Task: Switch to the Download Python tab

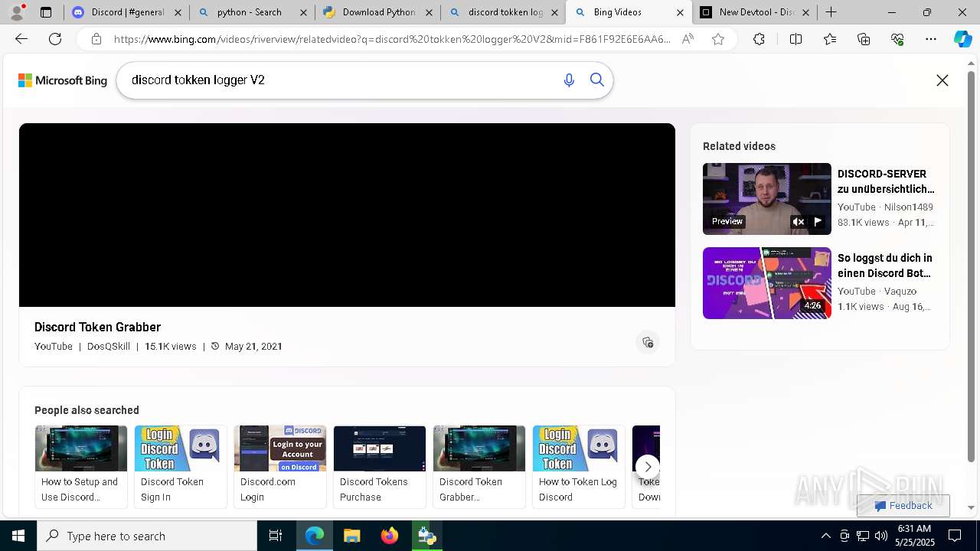Action: [x=377, y=12]
